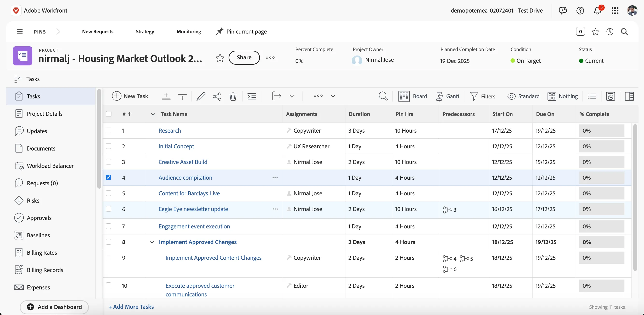Click the share icon in task toolbar

point(217,96)
